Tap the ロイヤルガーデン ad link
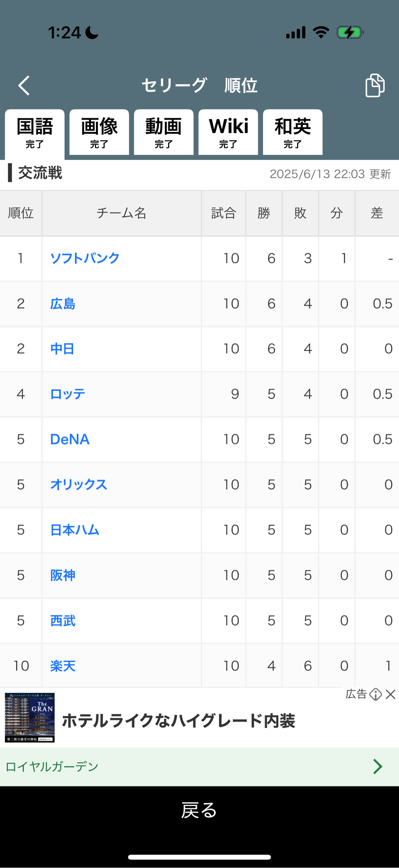This screenshot has height=868, width=399. click(52, 767)
